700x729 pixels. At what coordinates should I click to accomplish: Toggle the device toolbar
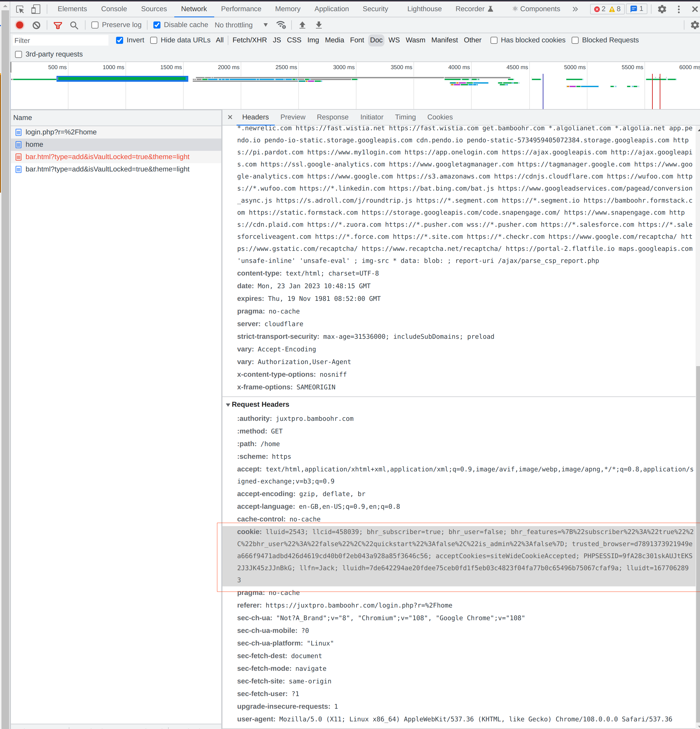pos(35,9)
